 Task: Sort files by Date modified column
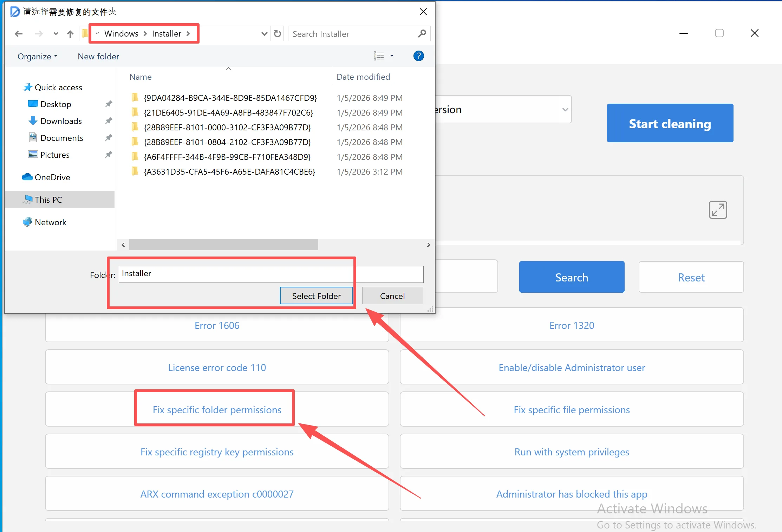click(363, 77)
